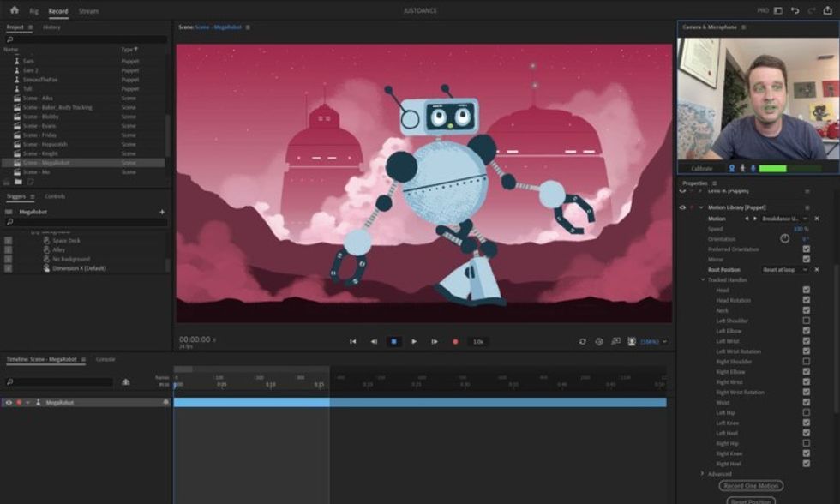Enable the Left Hip checkbox
Viewport: 840px width, 504px height.
point(807,412)
